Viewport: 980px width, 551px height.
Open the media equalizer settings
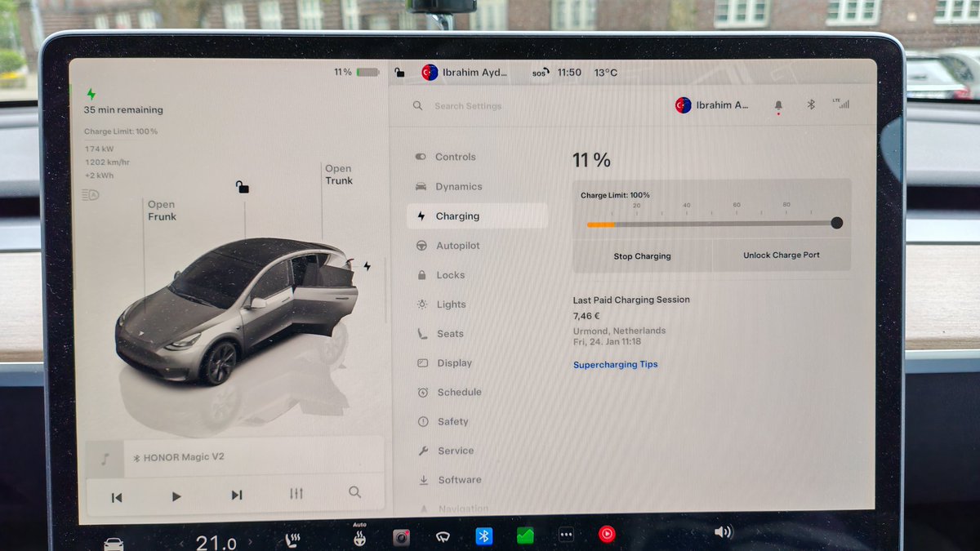click(x=296, y=494)
